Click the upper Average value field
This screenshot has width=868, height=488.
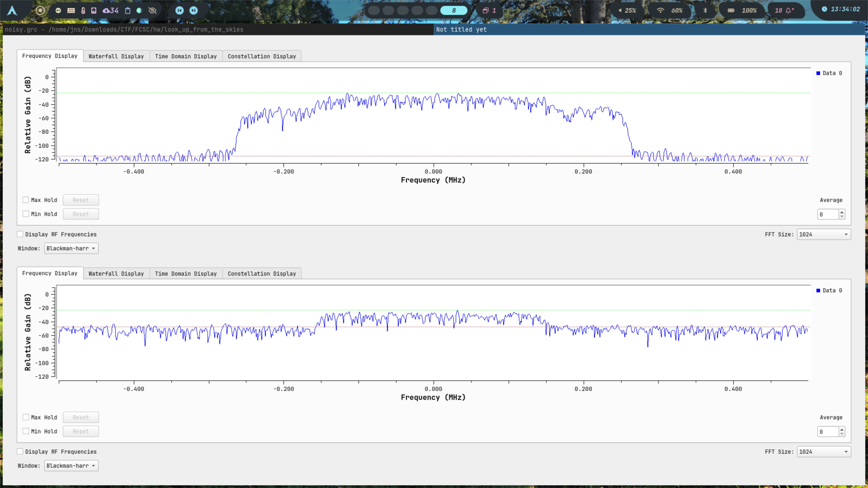828,214
